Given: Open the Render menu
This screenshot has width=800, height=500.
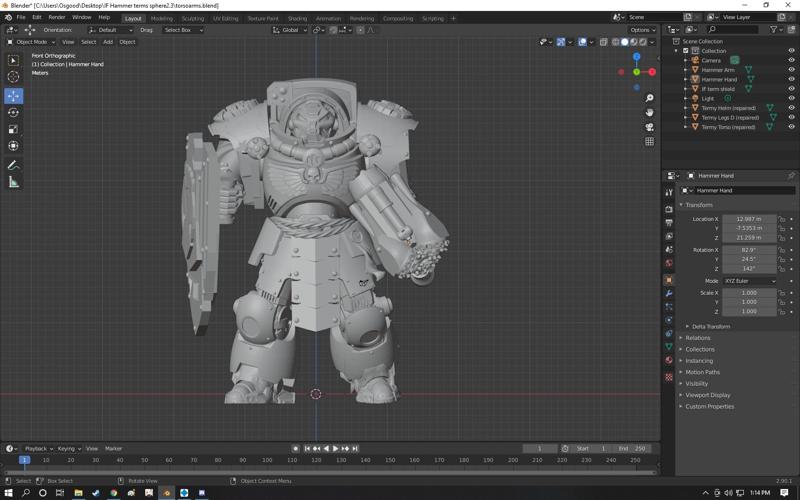Looking at the screenshot, I should point(57,17).
